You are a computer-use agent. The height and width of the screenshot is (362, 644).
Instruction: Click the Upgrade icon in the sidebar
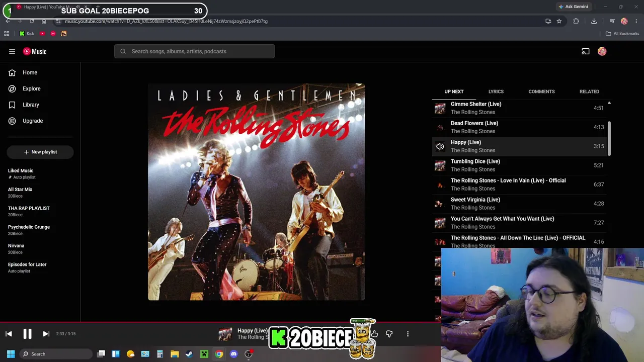click(x=12, y=121)
